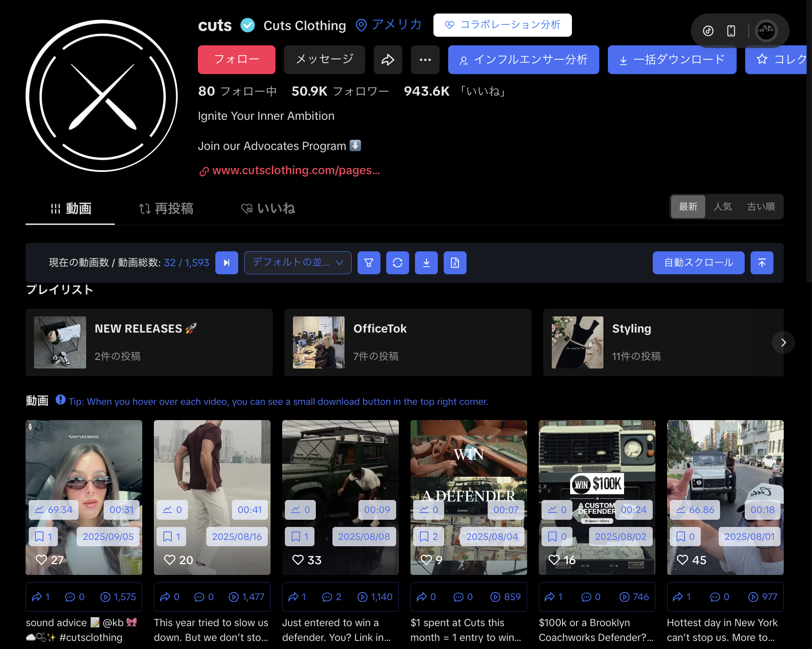Screen dimensions: 812x649
Task: Show more playlists with right chevron
Action: click(x=783, y=342)
